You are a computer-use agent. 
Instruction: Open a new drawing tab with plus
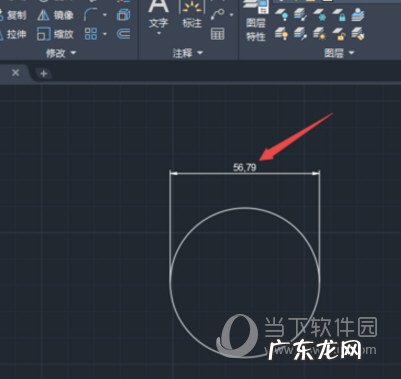tap(43, 73)
